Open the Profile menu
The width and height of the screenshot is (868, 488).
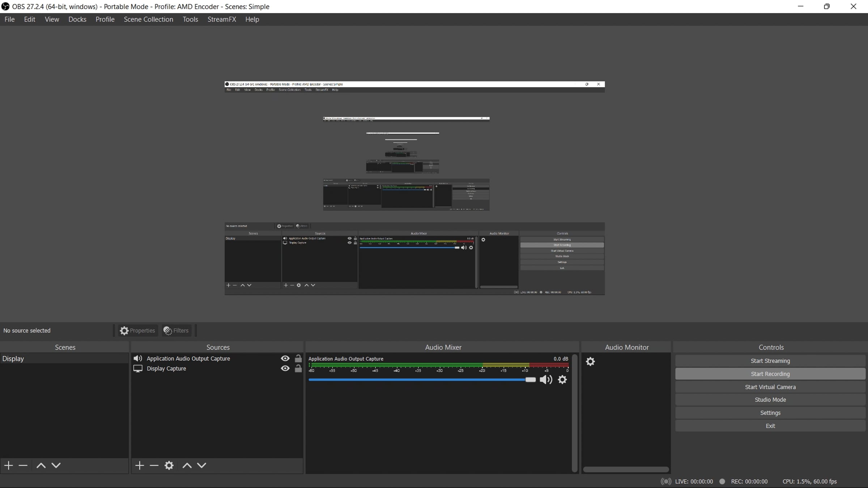pyautogui.click(x=105, y=20)
